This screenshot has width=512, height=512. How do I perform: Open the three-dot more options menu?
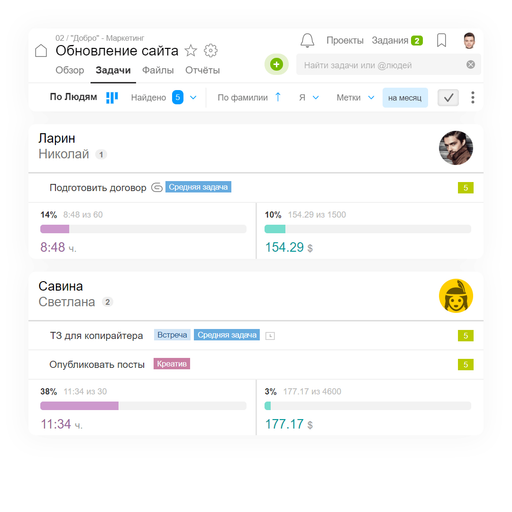(x=472, y=97)
